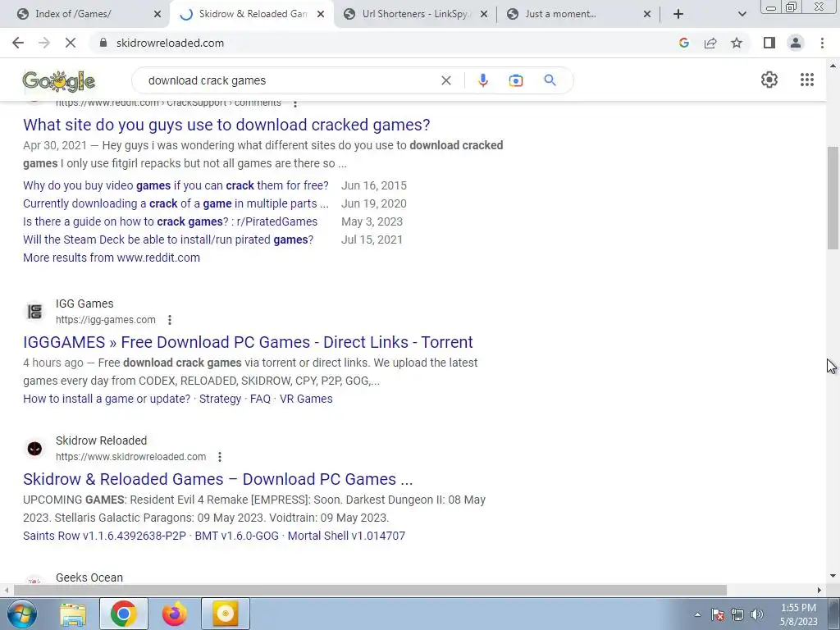This screenshot has width=840, height=630.
Task: Open more options for igg-games.com result
Action: (169, 320)
